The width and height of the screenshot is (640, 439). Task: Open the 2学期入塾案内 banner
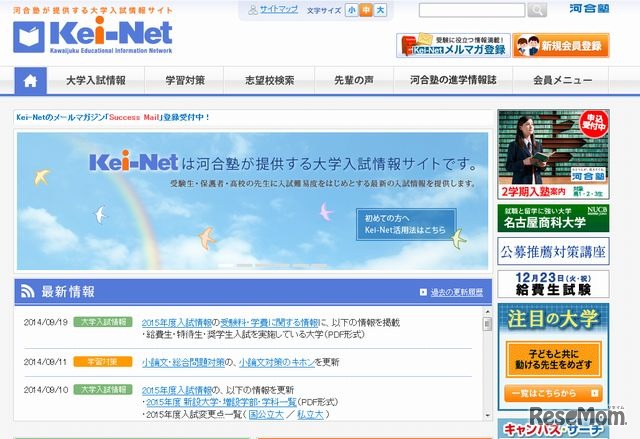pyautogui.click(x=553, y=154)
